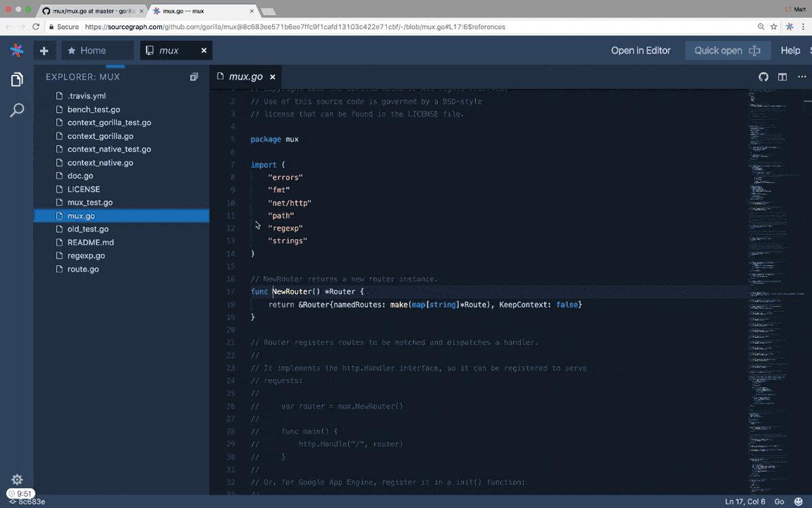The image size is (812, 508).
Task: Toggle the bookmark star in the address bar
Action: tap(773, 27)
